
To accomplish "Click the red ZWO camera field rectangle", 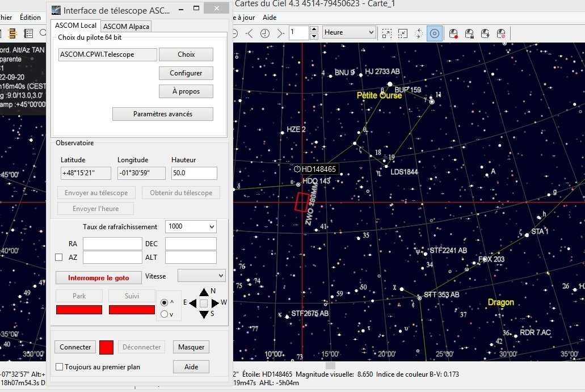I will click(x=302, y=202).
